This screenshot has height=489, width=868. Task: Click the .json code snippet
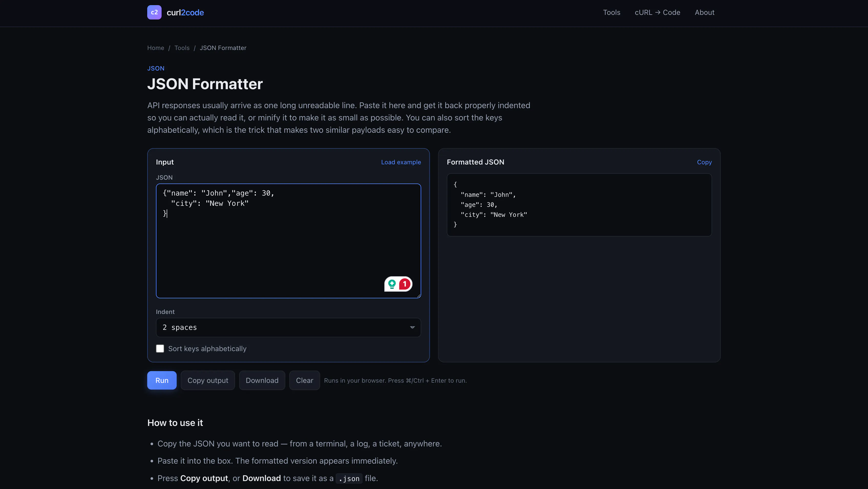349,478
